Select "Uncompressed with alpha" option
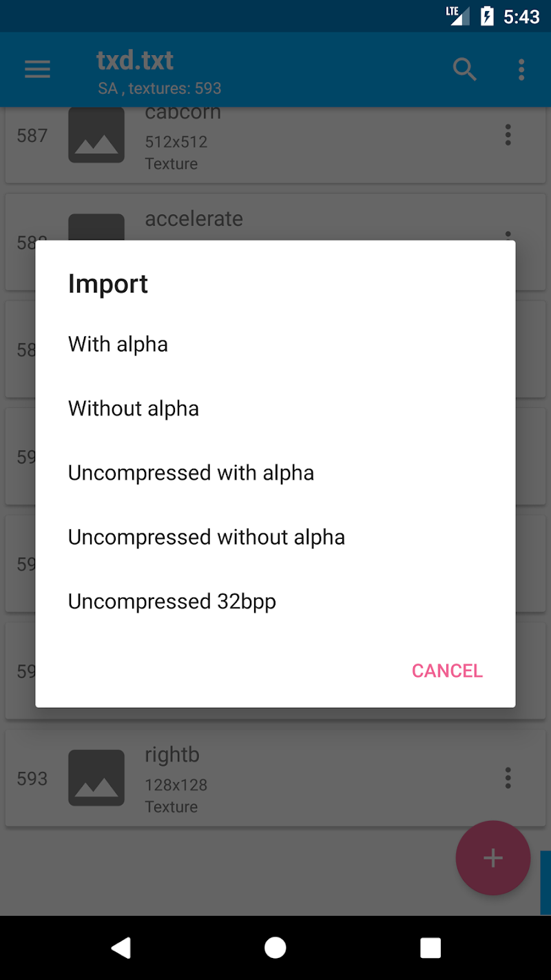 point(191,473)
